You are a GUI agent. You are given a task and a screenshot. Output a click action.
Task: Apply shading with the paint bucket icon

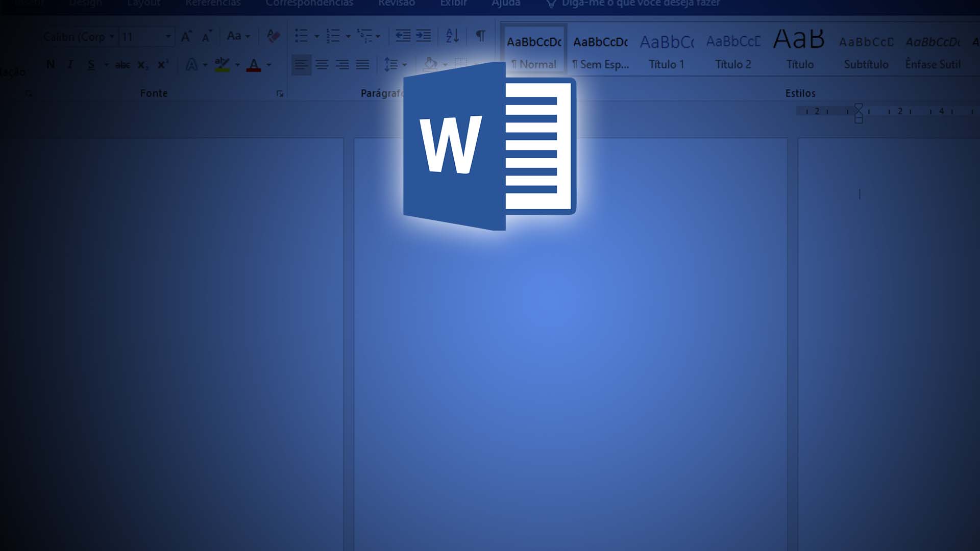430,64
